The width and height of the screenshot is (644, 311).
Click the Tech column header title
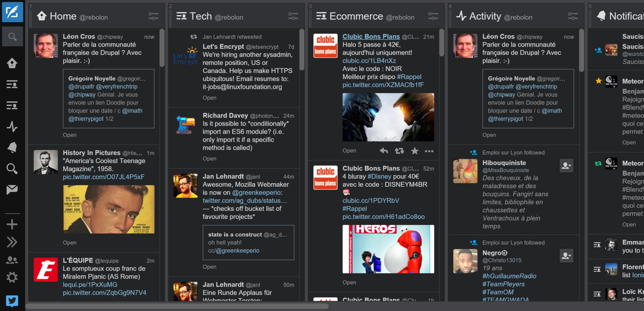click(x=201, y=16)
